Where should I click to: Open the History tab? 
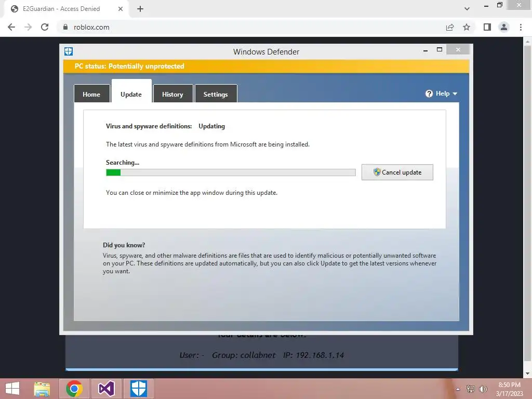point(172,94)
